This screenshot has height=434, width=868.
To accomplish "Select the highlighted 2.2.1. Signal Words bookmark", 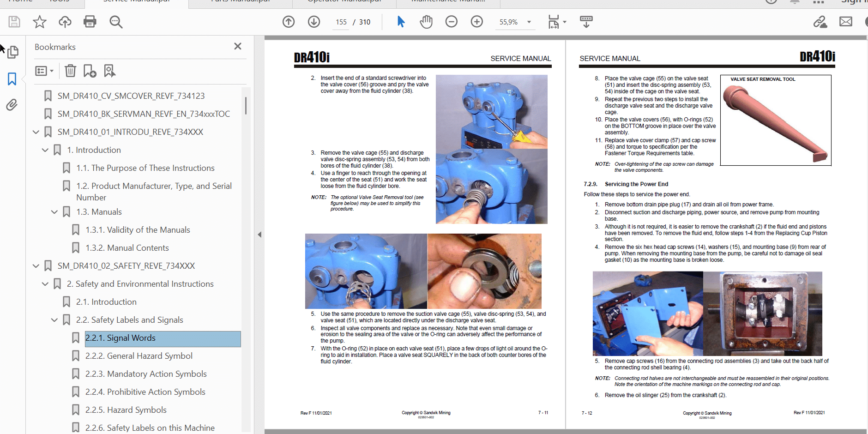I will point(163,339).
